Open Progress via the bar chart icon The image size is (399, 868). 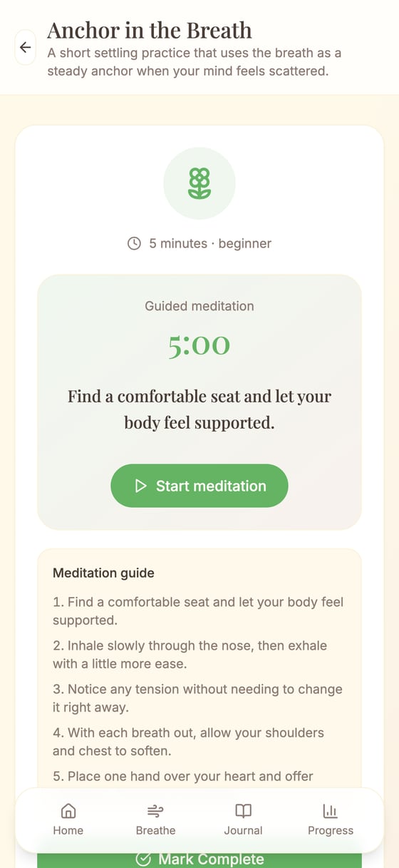331,811
